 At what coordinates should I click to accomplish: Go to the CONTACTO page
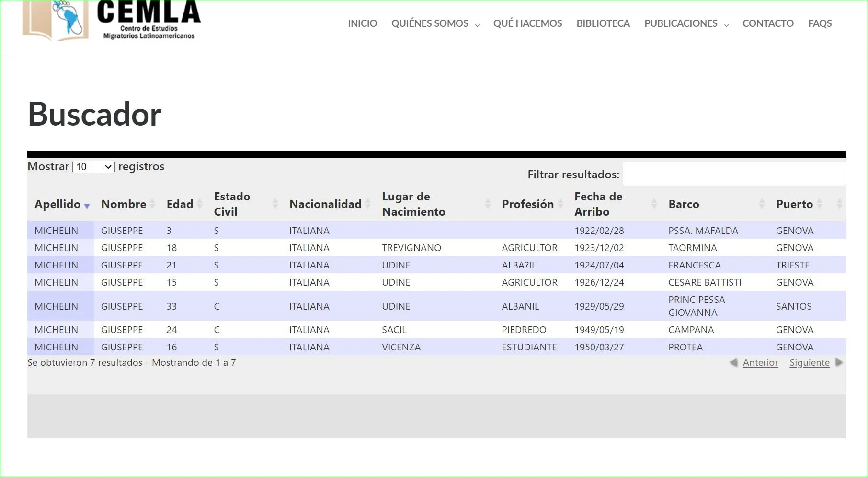(768, 23)
